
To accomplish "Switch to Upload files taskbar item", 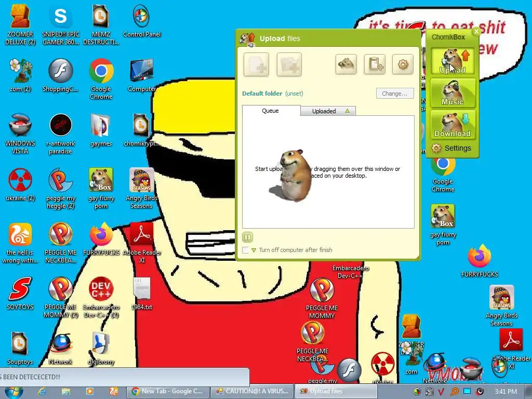I will click(x=335, y=391).
